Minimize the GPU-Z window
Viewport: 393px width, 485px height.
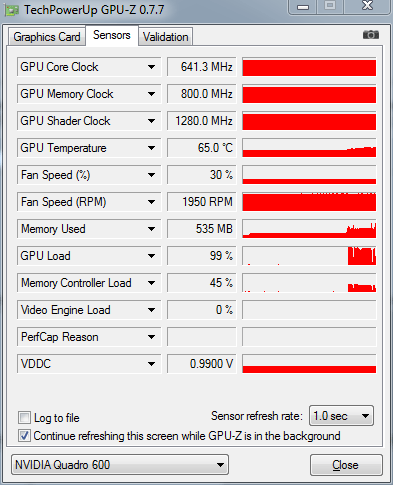click(303, 7)
